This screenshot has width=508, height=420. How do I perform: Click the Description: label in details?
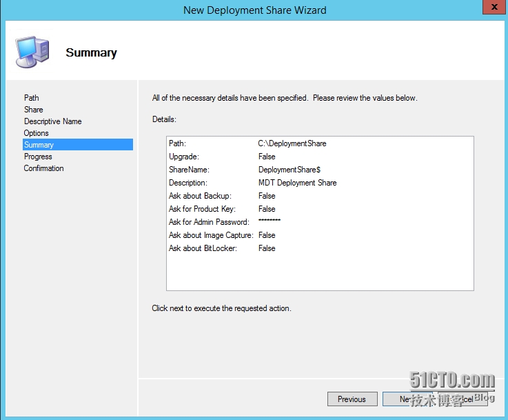coord(188,183)
